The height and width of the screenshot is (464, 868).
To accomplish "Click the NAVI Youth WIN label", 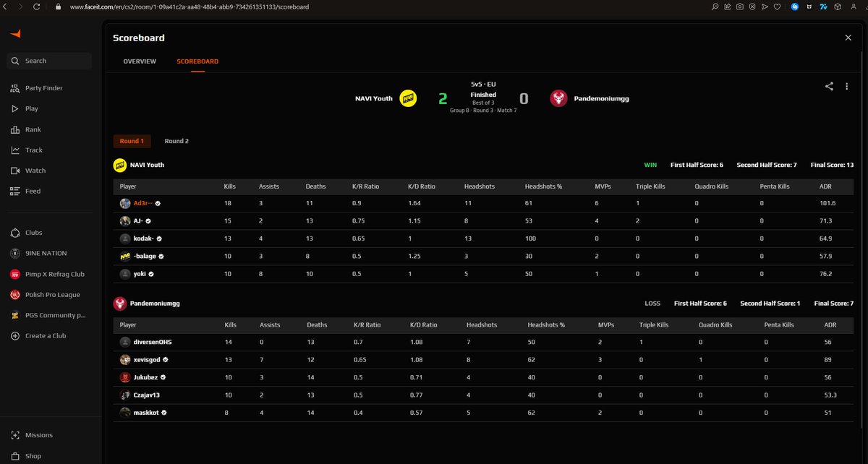I will 650,165.
